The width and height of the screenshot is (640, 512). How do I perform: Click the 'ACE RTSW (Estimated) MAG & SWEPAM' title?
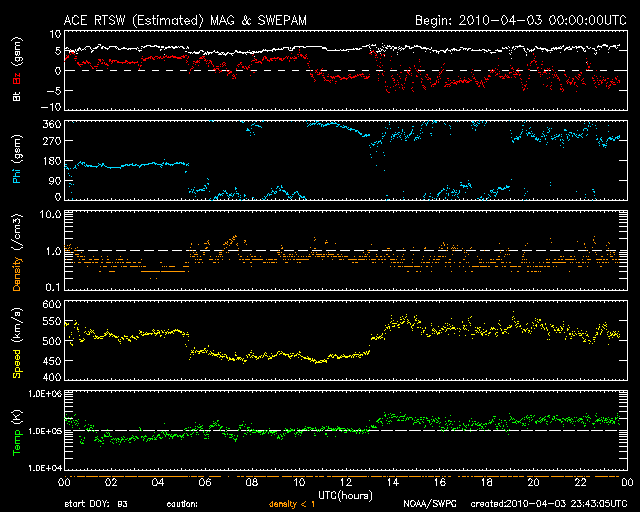tap(185, 20)
